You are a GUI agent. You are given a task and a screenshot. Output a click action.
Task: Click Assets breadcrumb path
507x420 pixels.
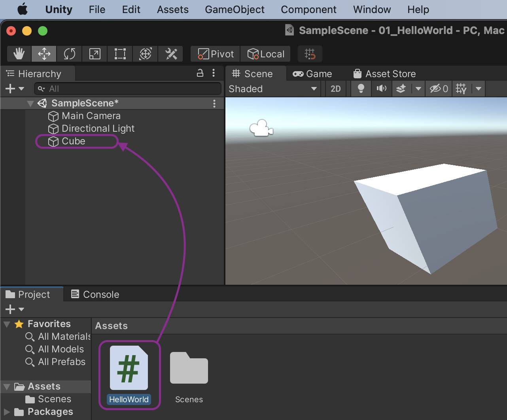111,326
